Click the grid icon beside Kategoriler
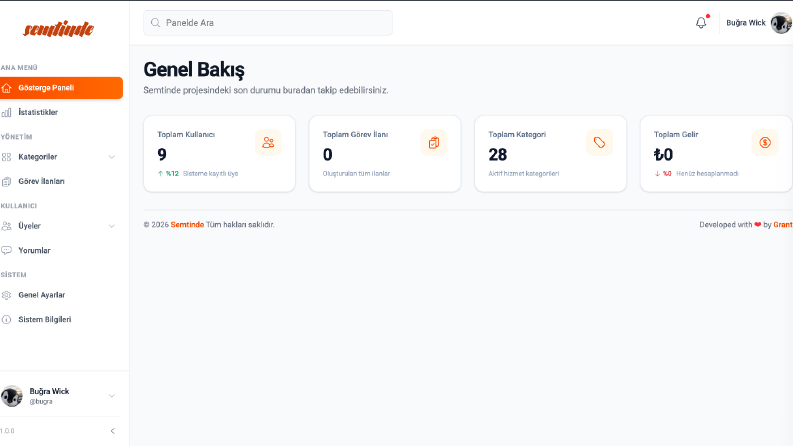Viewport: 793px width, 446px height. point(7,157)
